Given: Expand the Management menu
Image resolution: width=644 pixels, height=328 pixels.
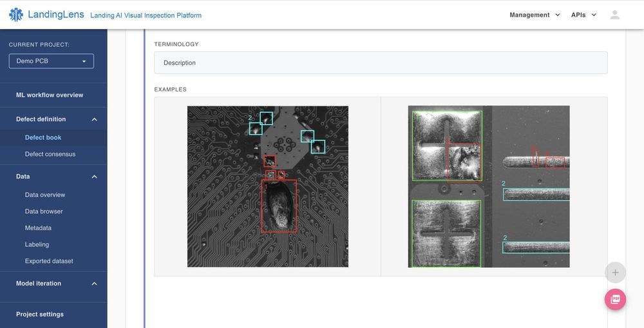Looking at the screenshot, I should click(x=535, y=15).
